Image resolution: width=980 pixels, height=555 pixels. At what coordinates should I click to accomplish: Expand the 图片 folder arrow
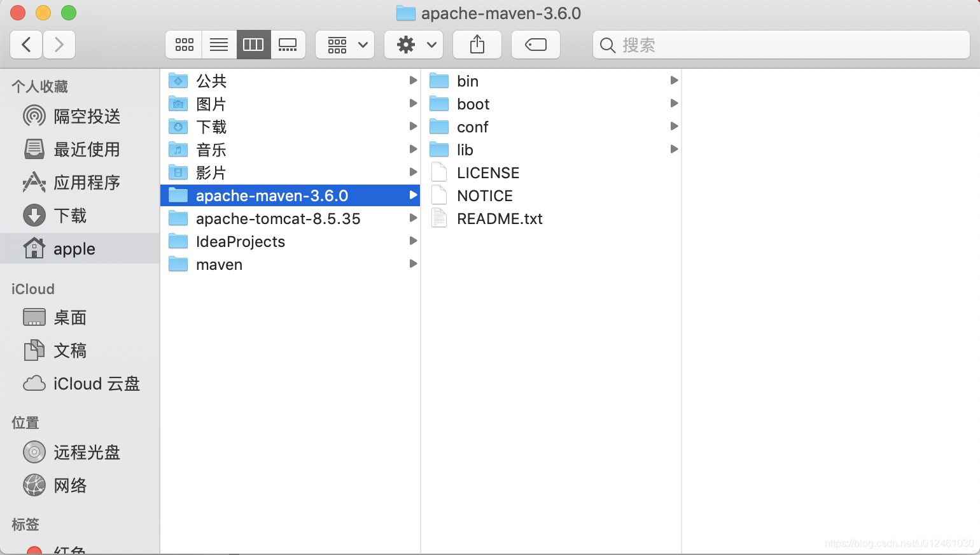(413, 103)
